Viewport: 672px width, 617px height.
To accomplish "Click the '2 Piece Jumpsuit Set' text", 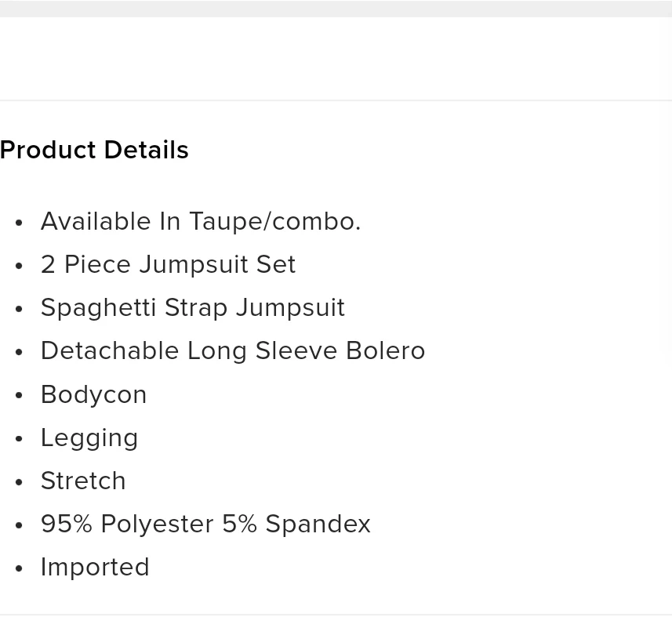I will [168, 264].
